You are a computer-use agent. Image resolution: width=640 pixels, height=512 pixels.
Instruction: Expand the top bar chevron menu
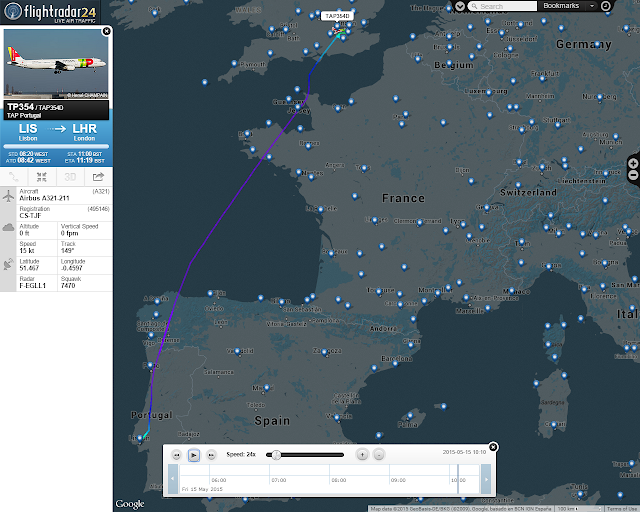[x=460, y=6]
